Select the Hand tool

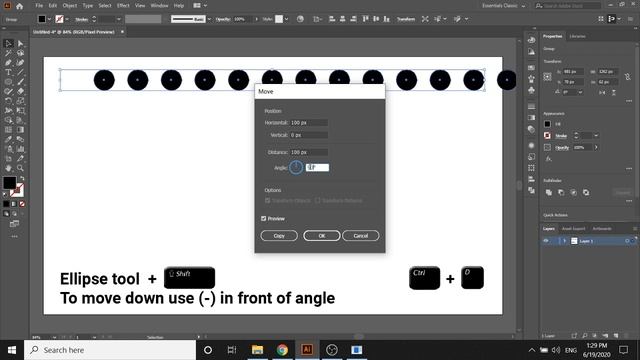click(x=8, y=168)
